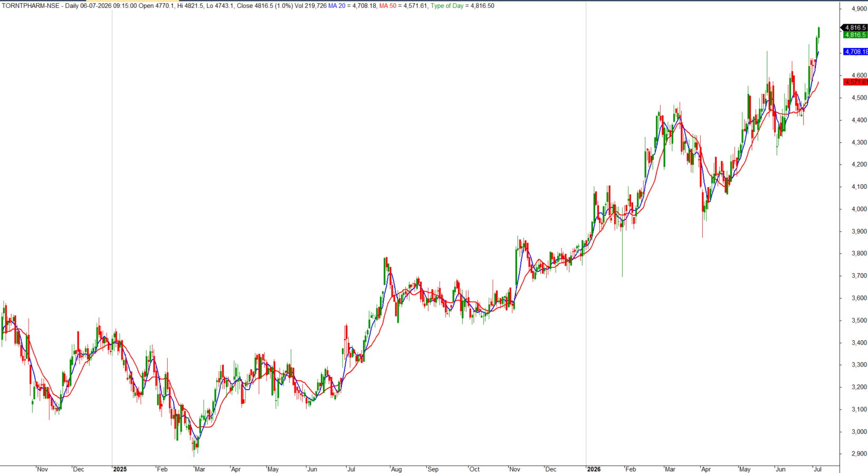This screenshot has height=473, width=868.
Task: Click the 3,100 price axis label
Action: coord(859,410)
